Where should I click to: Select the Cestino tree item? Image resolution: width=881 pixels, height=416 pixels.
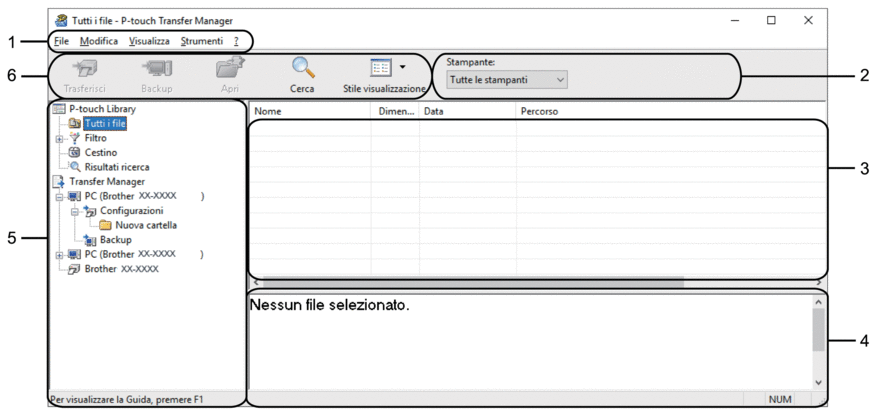pos(101,152)
